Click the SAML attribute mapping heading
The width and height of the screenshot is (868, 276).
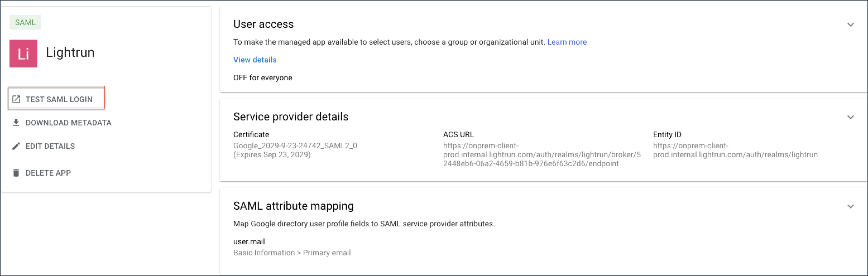click(x=293, y=206)
